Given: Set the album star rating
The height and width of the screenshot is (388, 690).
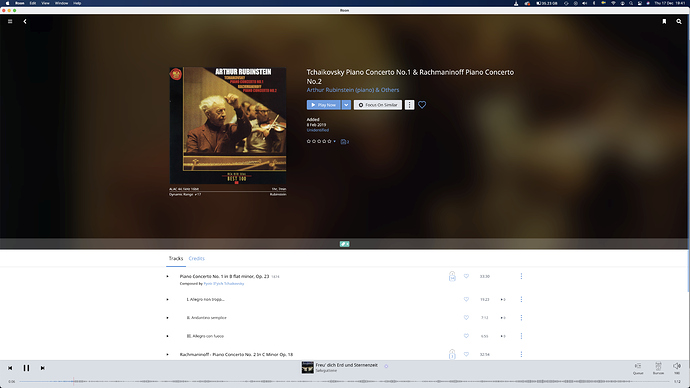Looking at the screenshot, I should pyautogui.click(x=319, y=141).
